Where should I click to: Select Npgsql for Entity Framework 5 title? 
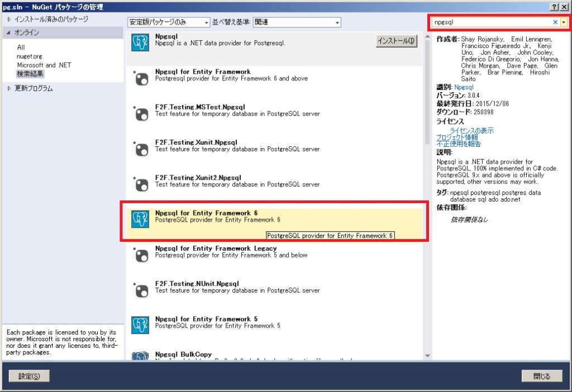click(206, 319)
